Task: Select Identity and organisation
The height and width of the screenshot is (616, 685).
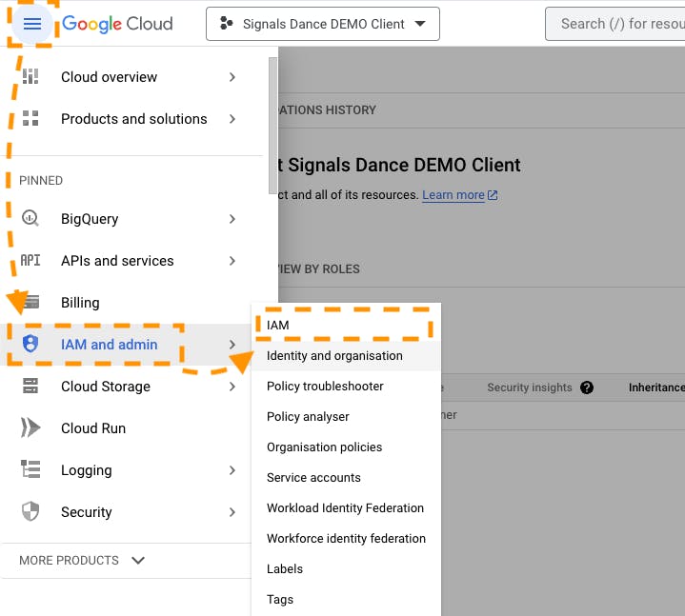Action: [x=346, y=355]
